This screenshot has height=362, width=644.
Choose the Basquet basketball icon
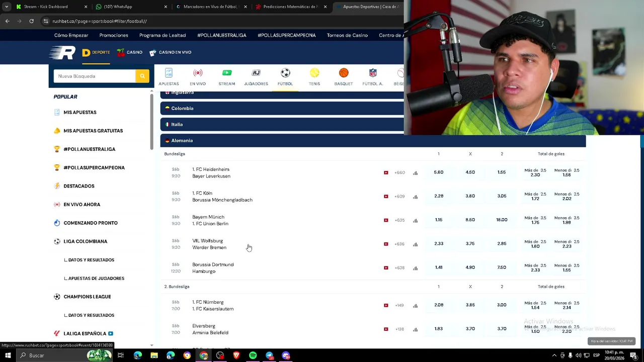[344, 73]
